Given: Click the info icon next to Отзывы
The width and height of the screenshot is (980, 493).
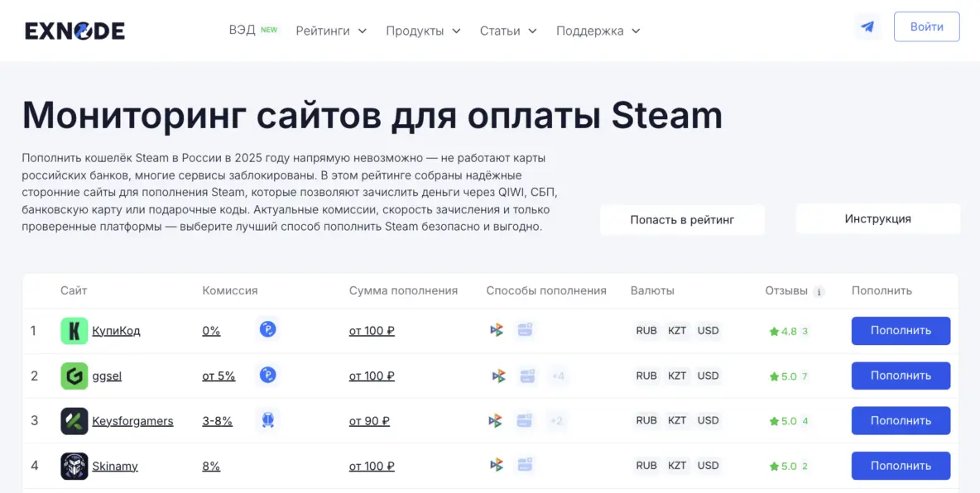Looking at the screenshot, I should (x=819, y=292).
